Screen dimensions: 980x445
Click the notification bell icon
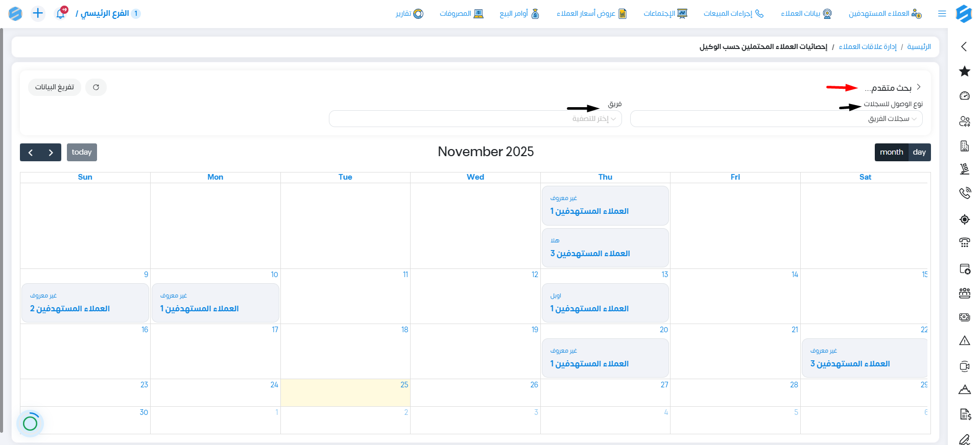60,14
